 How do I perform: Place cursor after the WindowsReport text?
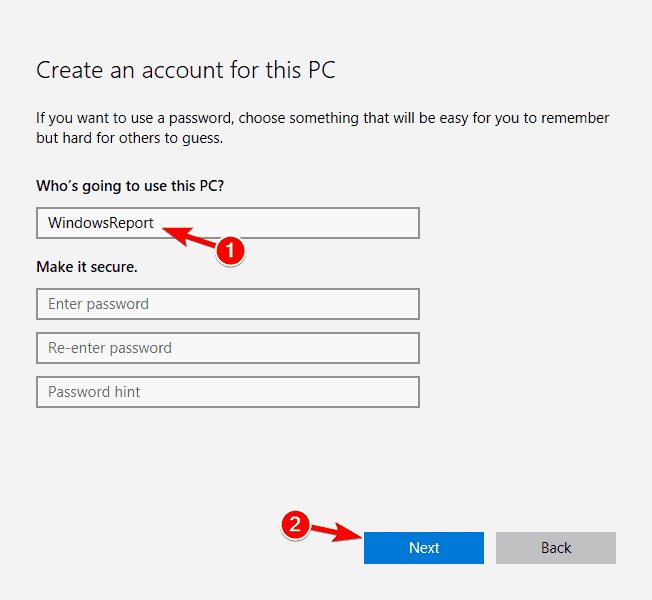coord(156,223)
